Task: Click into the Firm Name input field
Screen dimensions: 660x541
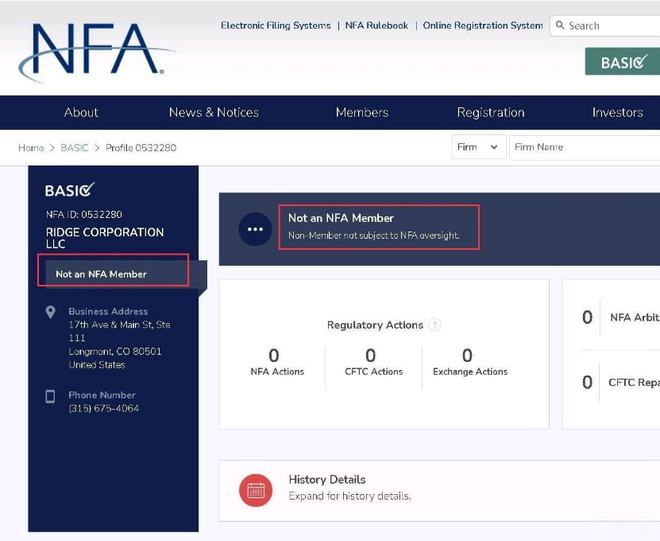Action: coord(585,147)
